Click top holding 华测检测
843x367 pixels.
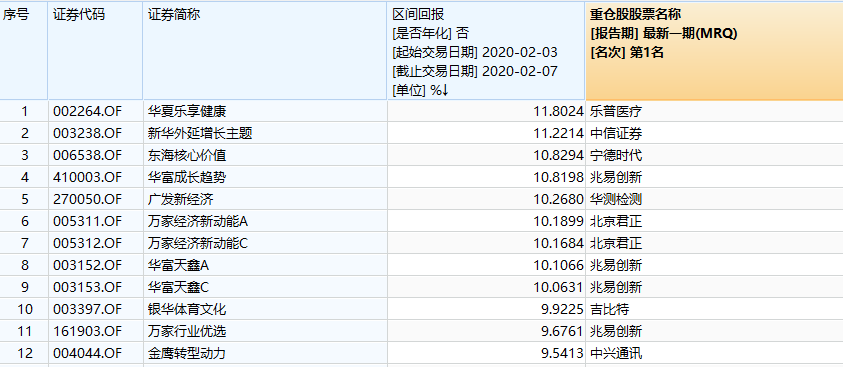point(616,199)
